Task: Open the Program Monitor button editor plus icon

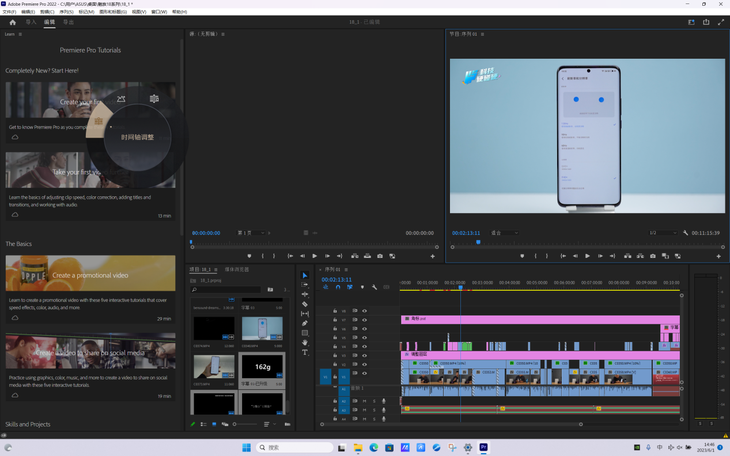Action: pos(718,256)
